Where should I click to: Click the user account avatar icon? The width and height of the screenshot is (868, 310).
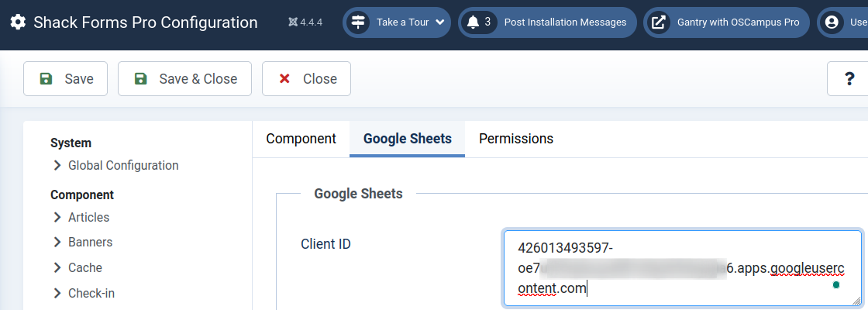coord(831,22)
